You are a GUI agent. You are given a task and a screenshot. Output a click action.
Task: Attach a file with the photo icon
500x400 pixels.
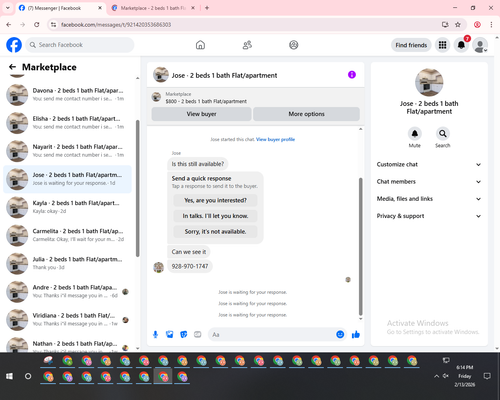(x=170, y=334)
